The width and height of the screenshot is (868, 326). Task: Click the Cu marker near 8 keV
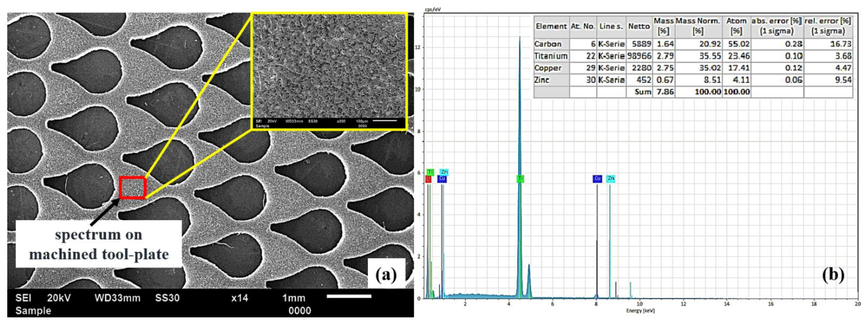597,179
